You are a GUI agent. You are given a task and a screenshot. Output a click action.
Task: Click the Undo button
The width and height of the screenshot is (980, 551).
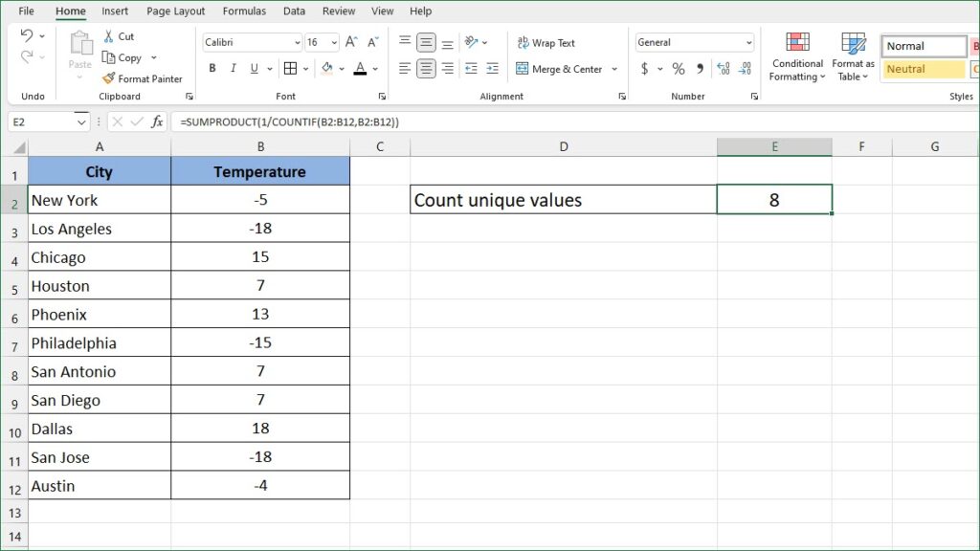[x=29, y=35]
